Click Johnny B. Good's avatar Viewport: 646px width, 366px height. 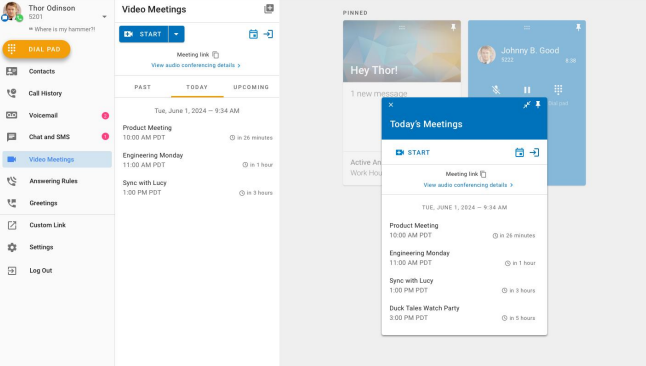click(x=486, y=54)
